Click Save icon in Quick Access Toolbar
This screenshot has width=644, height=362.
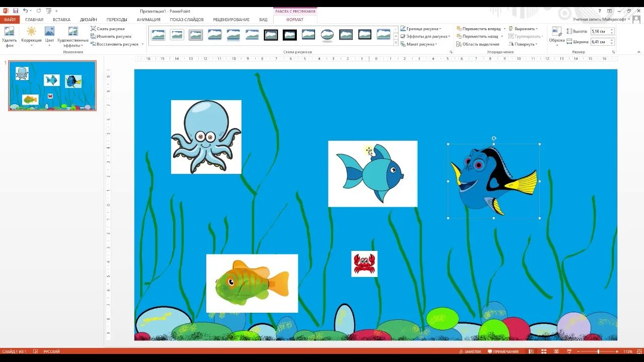(x=16, y=11)
